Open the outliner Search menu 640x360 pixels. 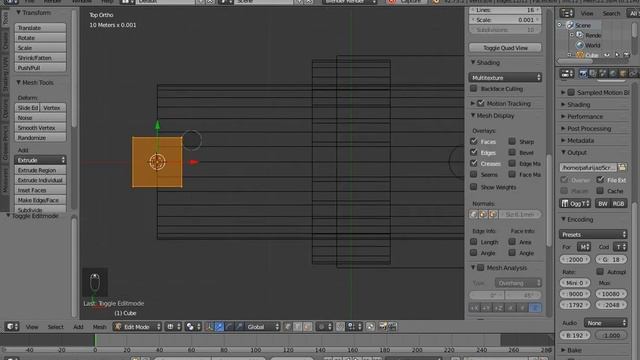tap(611, 13)
